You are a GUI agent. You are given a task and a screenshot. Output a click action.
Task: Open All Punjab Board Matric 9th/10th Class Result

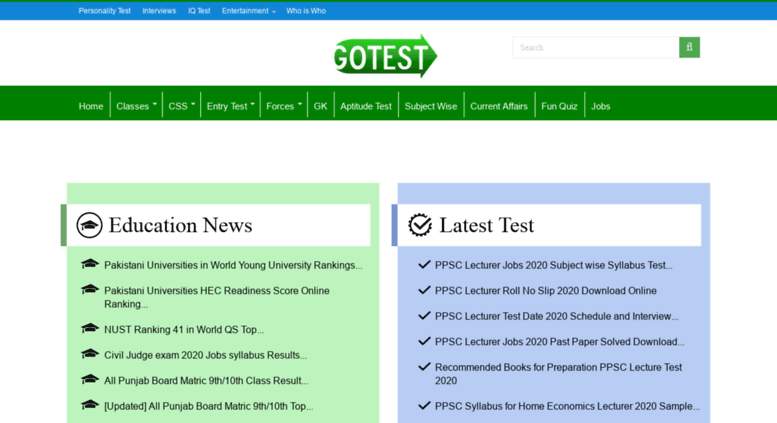[206, 380]
